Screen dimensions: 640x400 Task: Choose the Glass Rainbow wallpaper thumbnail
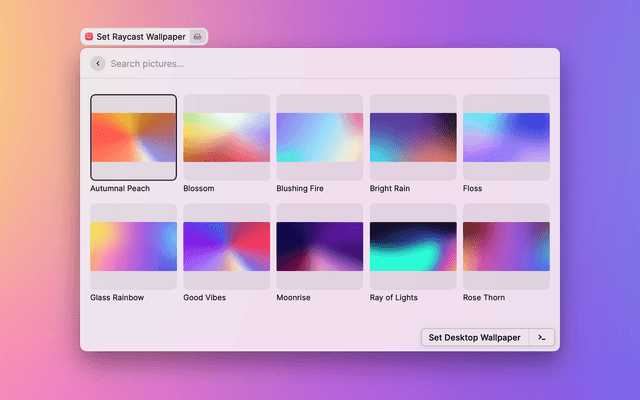pyautogui.click(x=133, y=246)
